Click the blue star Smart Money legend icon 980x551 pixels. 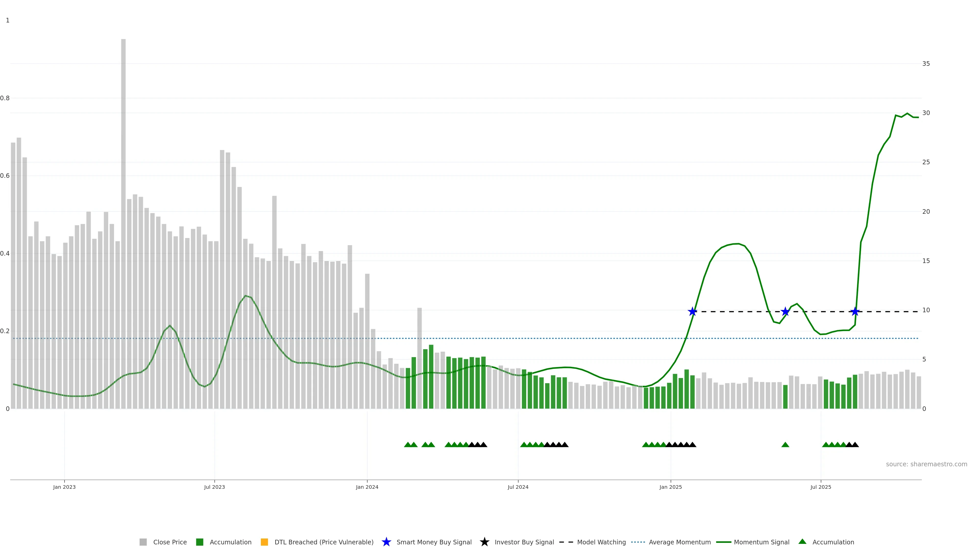(x=386, y=542)
